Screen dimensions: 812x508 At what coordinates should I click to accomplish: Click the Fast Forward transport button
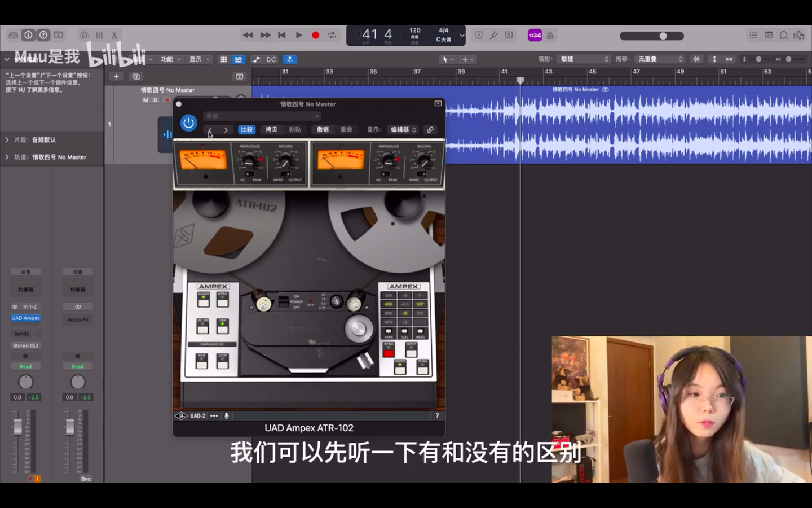pyautogui.click(x=265, y=35)
